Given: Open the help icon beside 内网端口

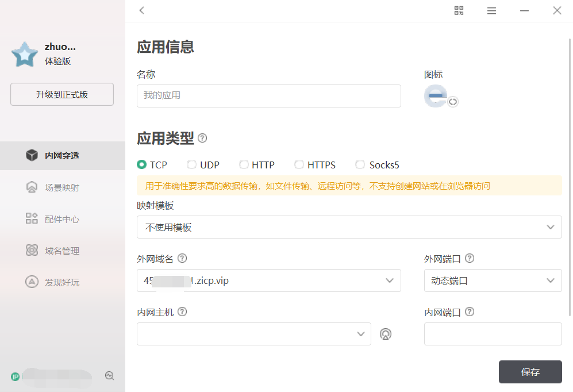Looking at the screenshot, I should (470, 312).
